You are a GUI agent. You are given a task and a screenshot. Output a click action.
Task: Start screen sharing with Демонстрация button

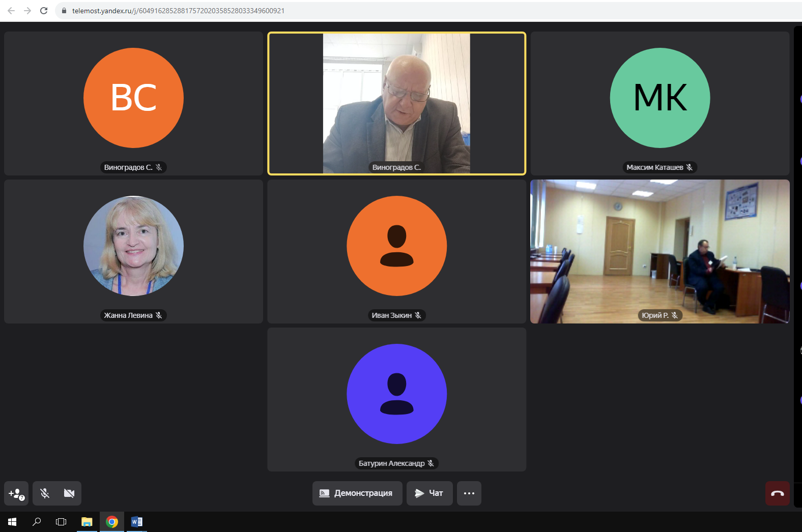357,493
